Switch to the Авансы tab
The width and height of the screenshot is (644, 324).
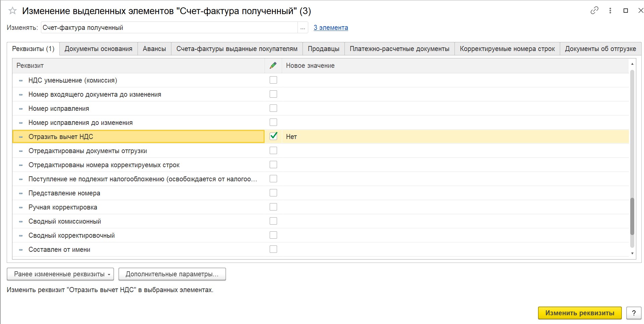[x=154, y=49]
